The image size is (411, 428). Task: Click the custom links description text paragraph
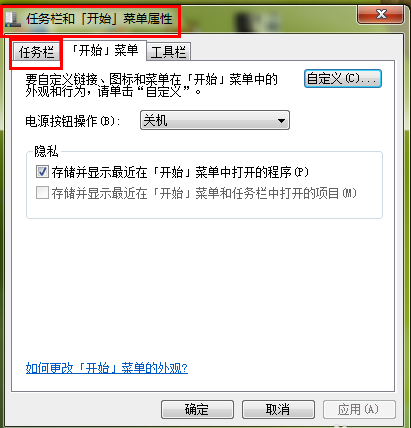click(152, 85)
